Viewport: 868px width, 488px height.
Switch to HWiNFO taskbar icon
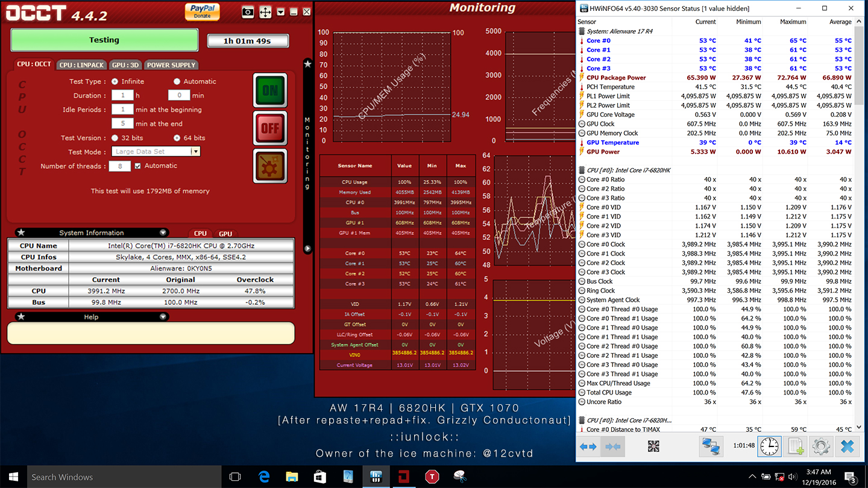[x=376, y=477]
